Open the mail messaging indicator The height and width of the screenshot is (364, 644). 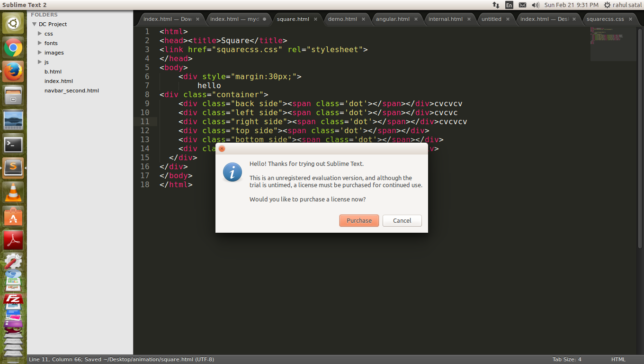522,5
